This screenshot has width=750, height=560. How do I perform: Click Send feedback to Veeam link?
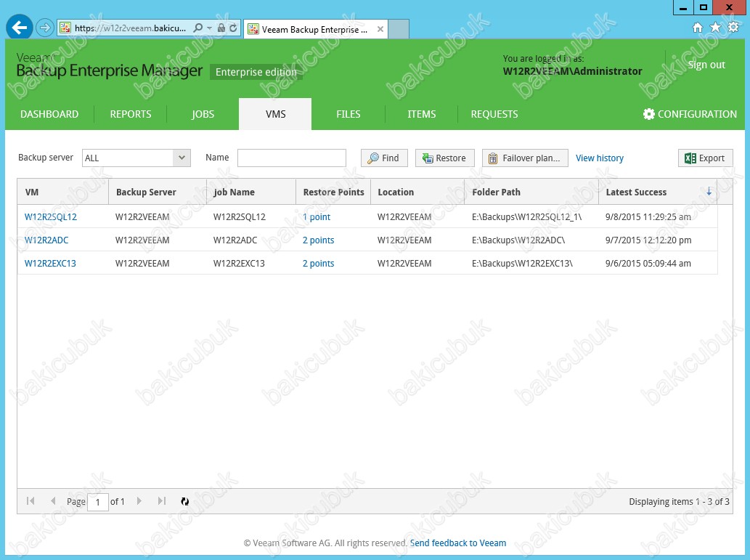pos(457,543)
